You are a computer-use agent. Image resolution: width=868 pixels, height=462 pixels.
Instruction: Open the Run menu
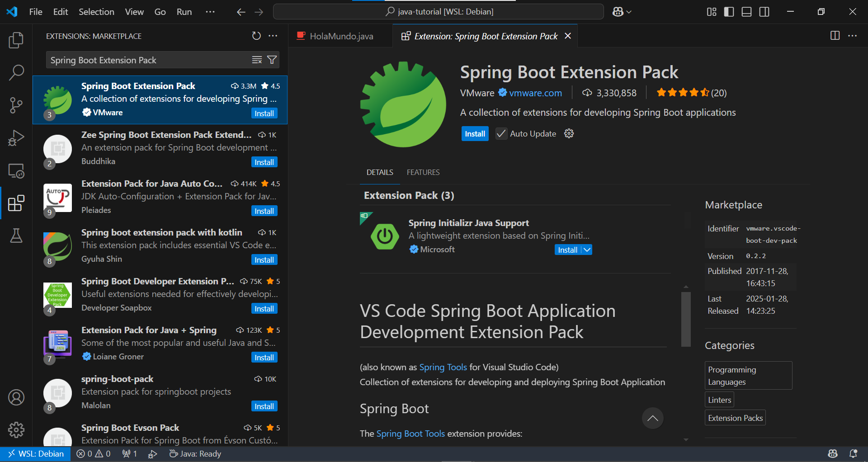184,12
